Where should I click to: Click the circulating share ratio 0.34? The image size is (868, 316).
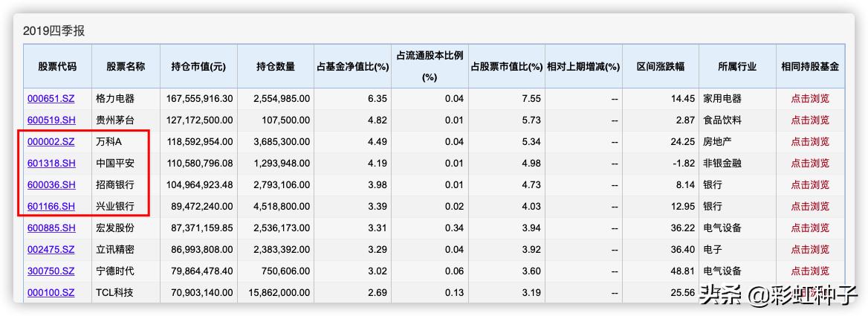[455, 228]
